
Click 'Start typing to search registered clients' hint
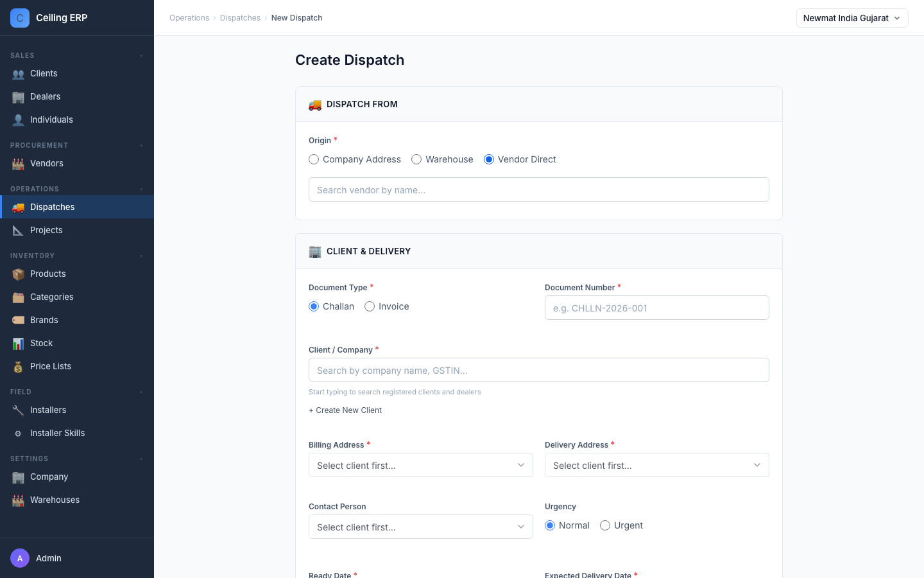pos(395,392)
